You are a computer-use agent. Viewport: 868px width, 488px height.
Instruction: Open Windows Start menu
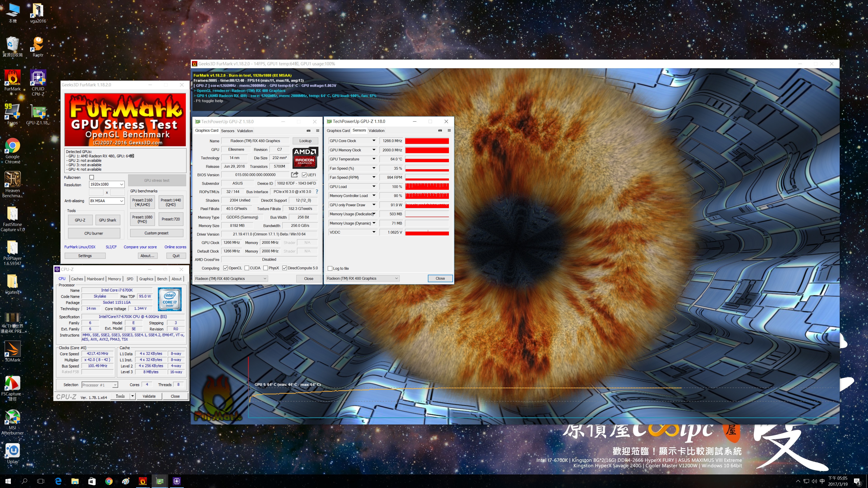tap(8, 481)
